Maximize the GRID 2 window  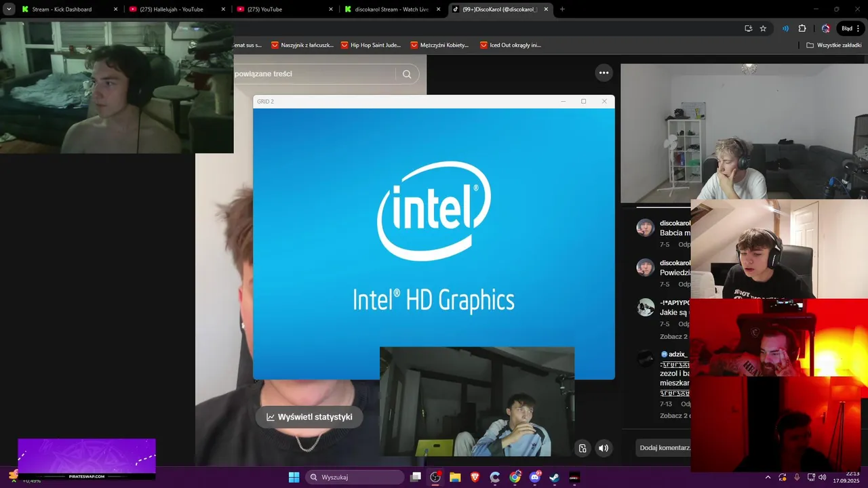click(583, 101)
